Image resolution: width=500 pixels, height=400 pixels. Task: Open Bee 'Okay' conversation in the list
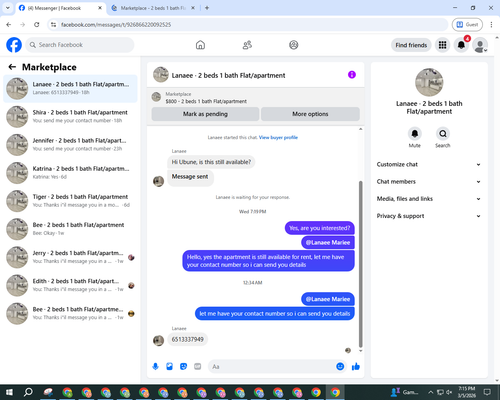(70, 229)
